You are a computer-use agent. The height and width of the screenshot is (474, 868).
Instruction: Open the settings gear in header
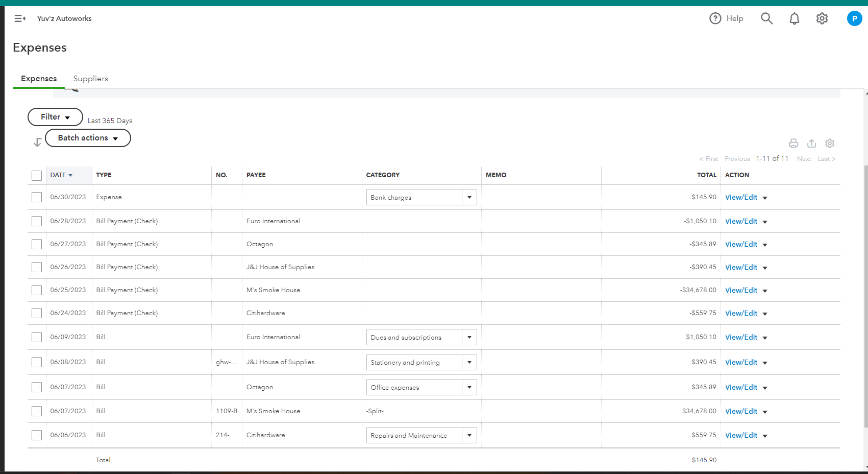point(822,18)
